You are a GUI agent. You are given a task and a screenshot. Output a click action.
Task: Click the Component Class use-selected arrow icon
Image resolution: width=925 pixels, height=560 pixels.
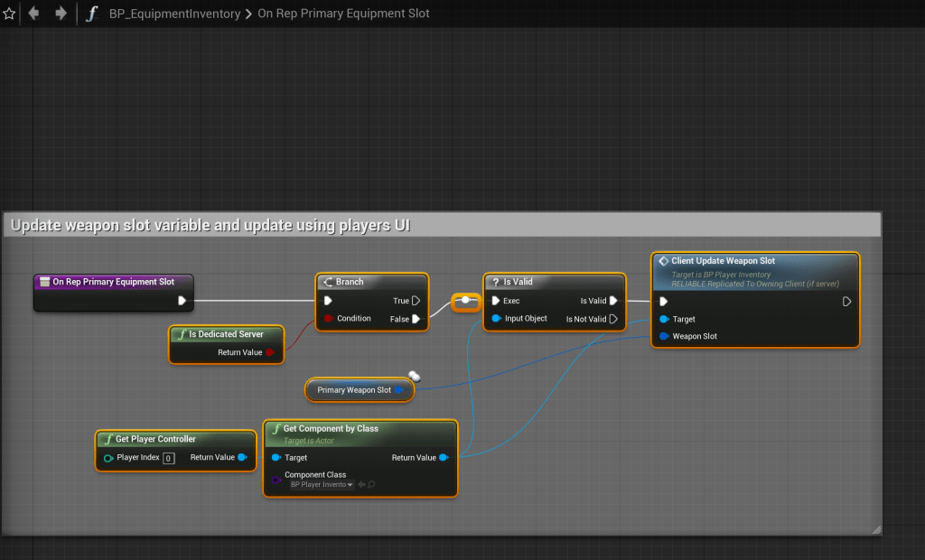(x=361, y=485)
